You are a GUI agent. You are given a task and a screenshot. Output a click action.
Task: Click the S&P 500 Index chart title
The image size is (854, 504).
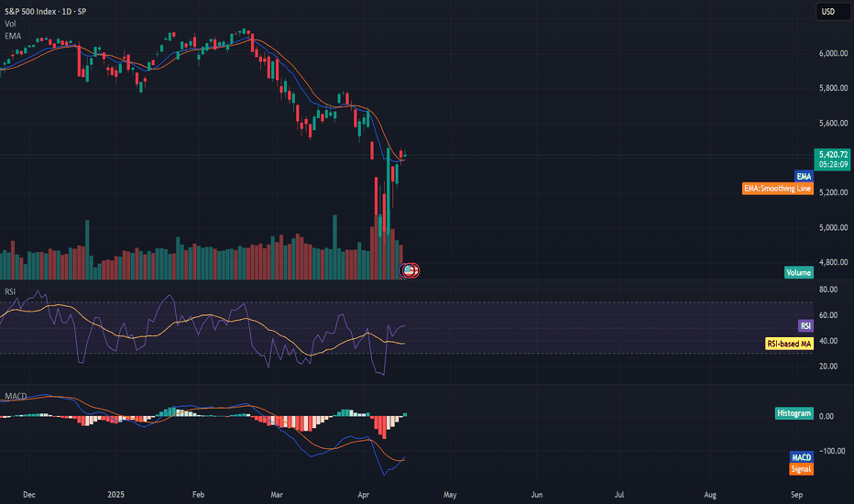[45, 11]
